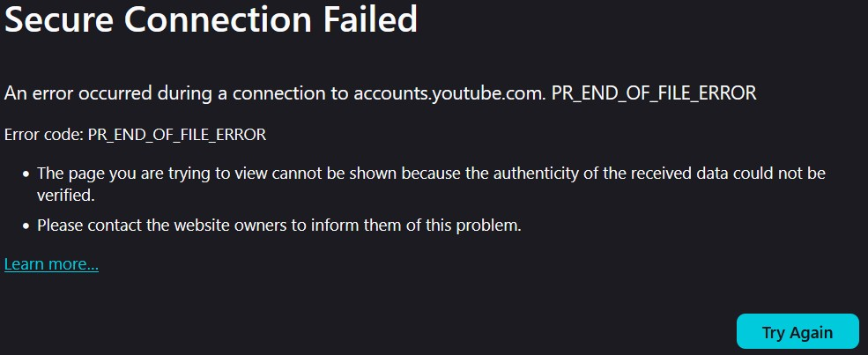Click the word 'Failed' in the heading
This screenshot has height=355, width=868.
point(364,19)
